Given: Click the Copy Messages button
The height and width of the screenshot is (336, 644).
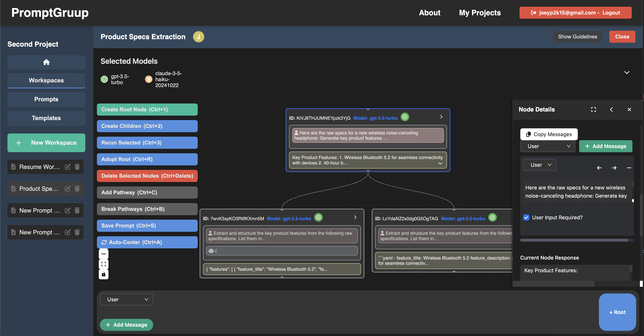Looking at the screenshot, I should coord(549,134).
